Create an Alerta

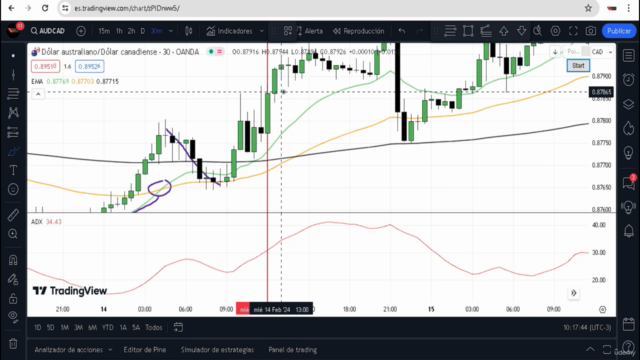(310, 31)
